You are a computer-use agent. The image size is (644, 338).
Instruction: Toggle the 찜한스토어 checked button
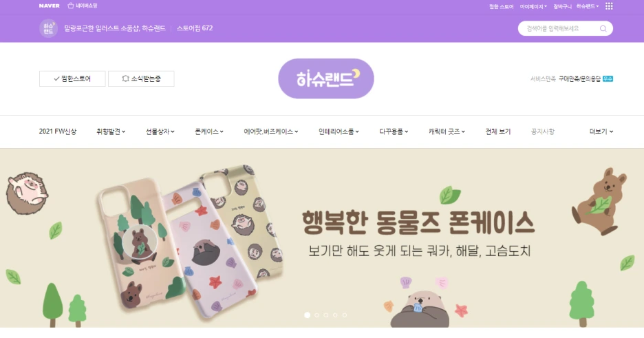[x=72, y=79]
